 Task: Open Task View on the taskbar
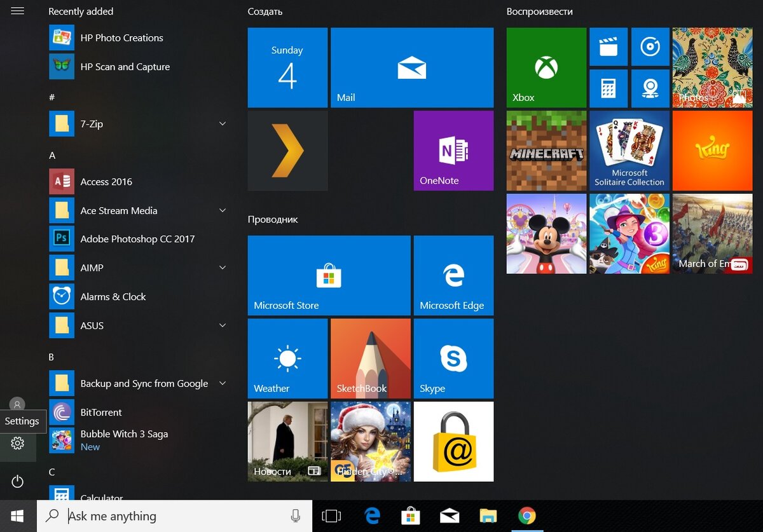[332, 516]
